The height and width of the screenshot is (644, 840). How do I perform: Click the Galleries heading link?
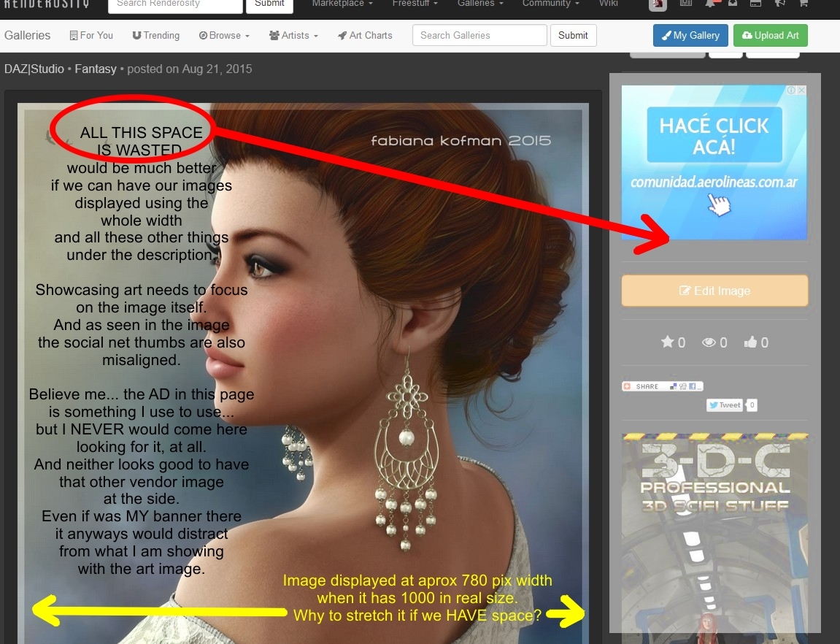[27, 35]
